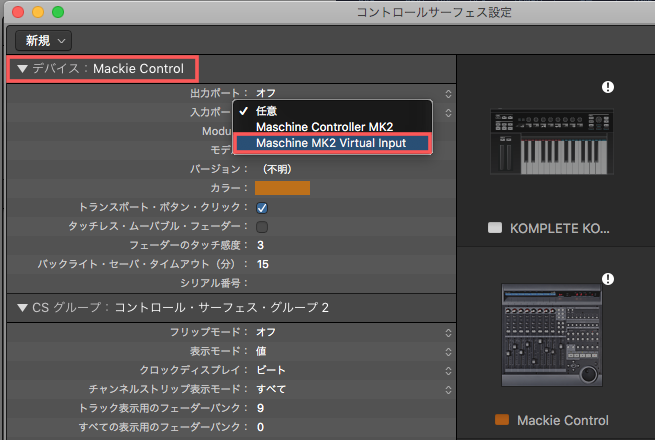This screenshot has width=655, height=440.
Task: Click the white swatch beside KOMPLETE KO...
Action: 495,228
